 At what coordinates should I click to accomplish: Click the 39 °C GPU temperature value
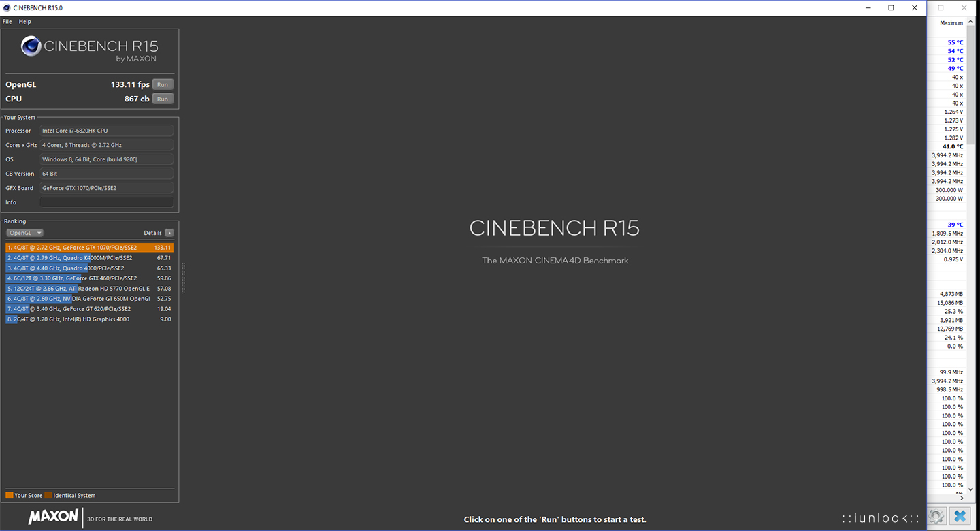(x=955, y=225)
